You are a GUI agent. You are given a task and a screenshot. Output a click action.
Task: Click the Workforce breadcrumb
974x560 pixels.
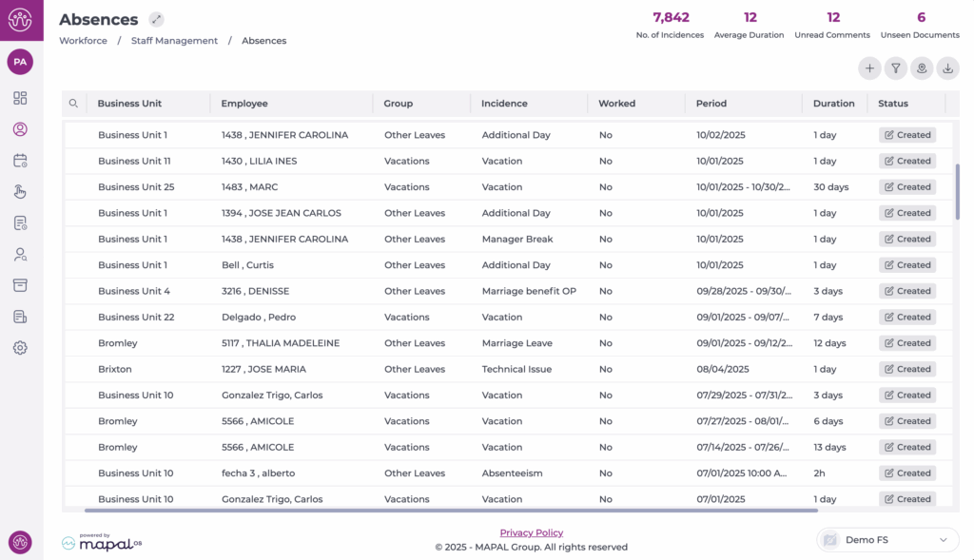pyautogui.click(x=83, y=41)
